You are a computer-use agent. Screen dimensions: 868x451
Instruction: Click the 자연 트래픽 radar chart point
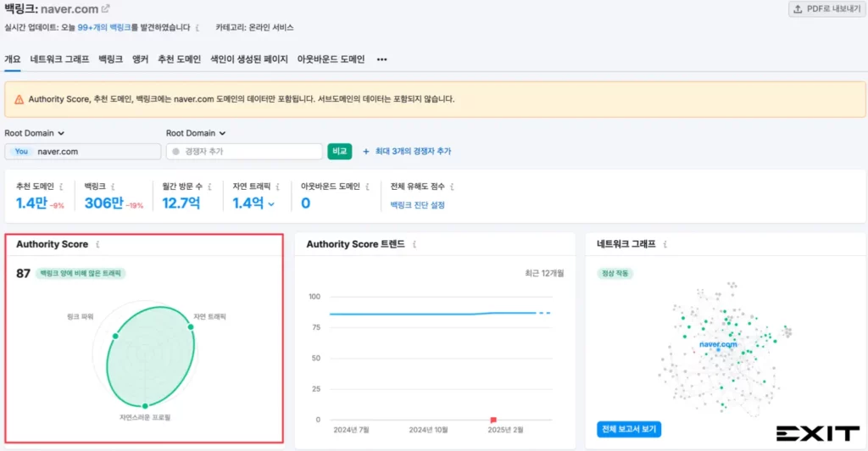191,327
